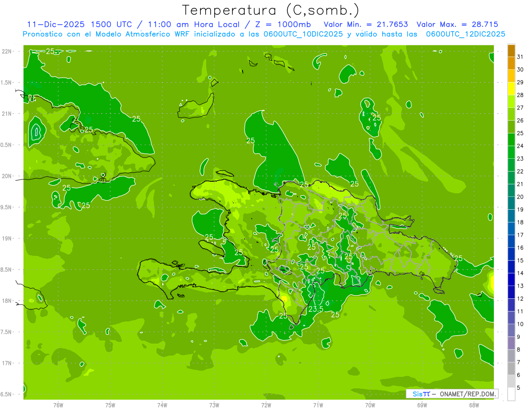
Task: Click the legend scale value '23'
Action: coord(520,159)
